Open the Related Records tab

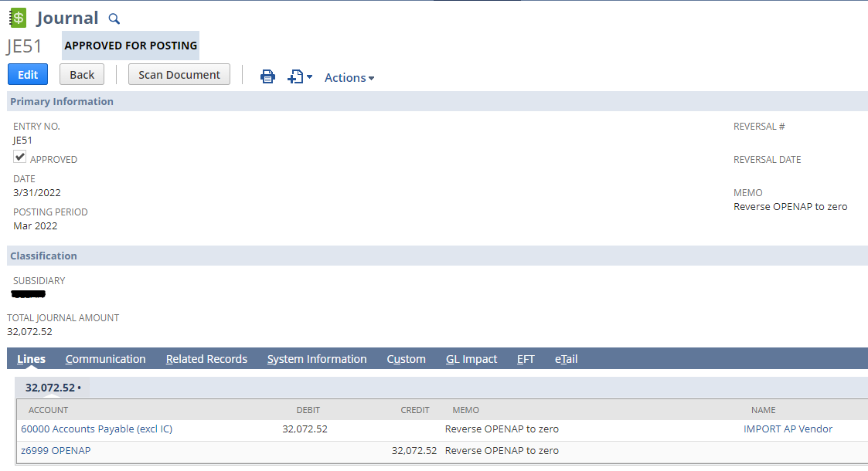coord(206,358)
